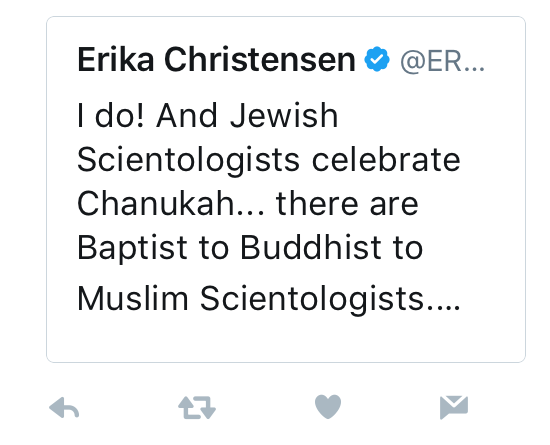Select the first word 'Scientologists' in second line
Image resolution: width=550 pixels, height=445 pixels.
coord(188,160)
